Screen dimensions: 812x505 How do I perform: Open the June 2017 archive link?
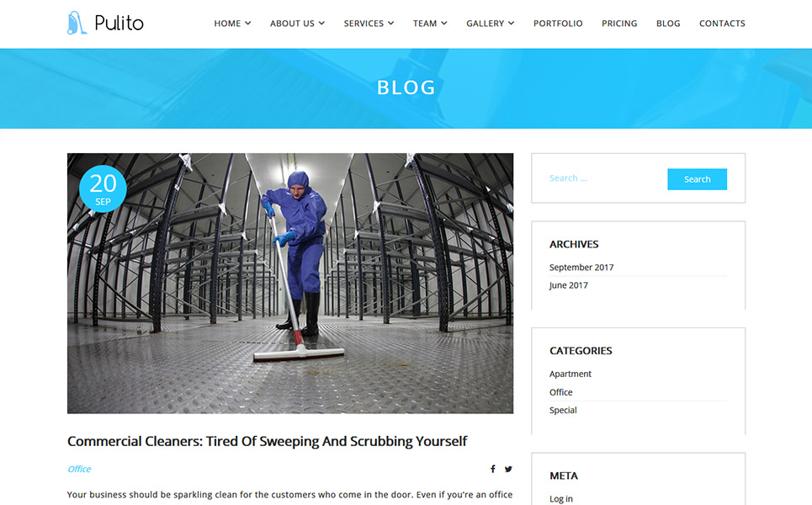pyautogui.click(x=569, y=285)
